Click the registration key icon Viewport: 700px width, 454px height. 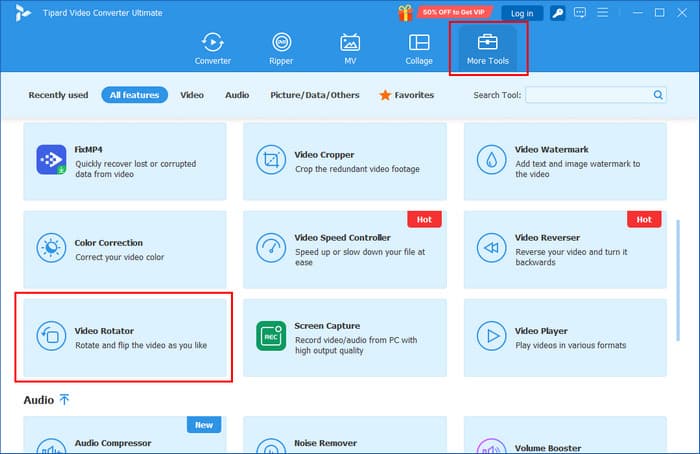point(557,13)
